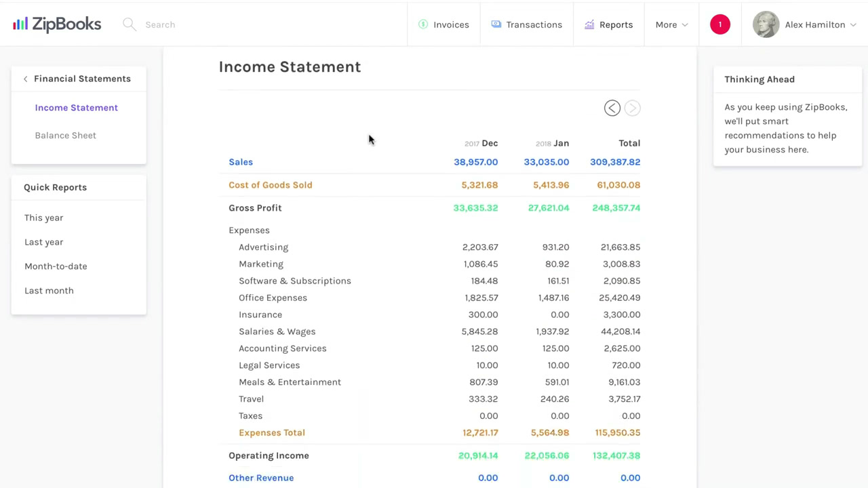Choose the Last month quick report

[49, 291]
